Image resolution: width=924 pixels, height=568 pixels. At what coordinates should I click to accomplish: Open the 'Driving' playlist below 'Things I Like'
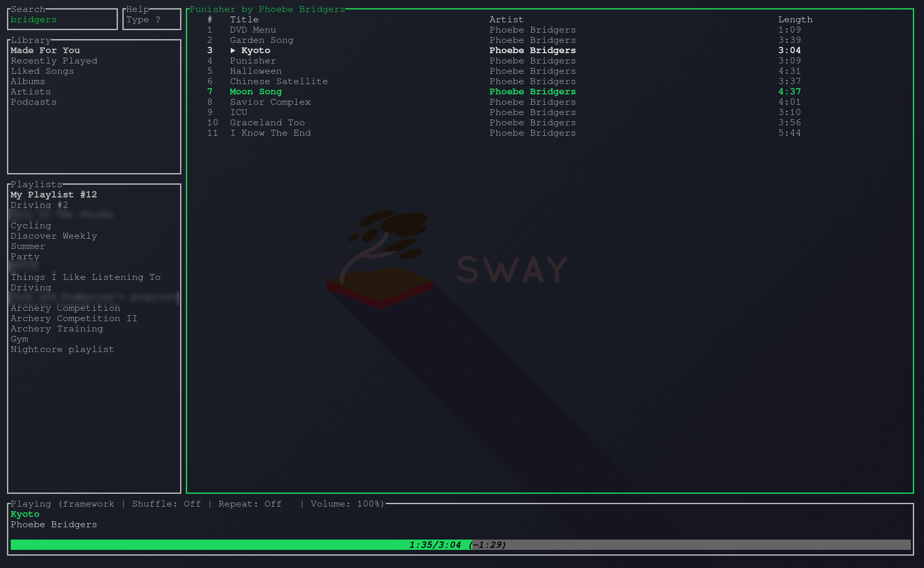pyautogui.click(x=31, y=287)
